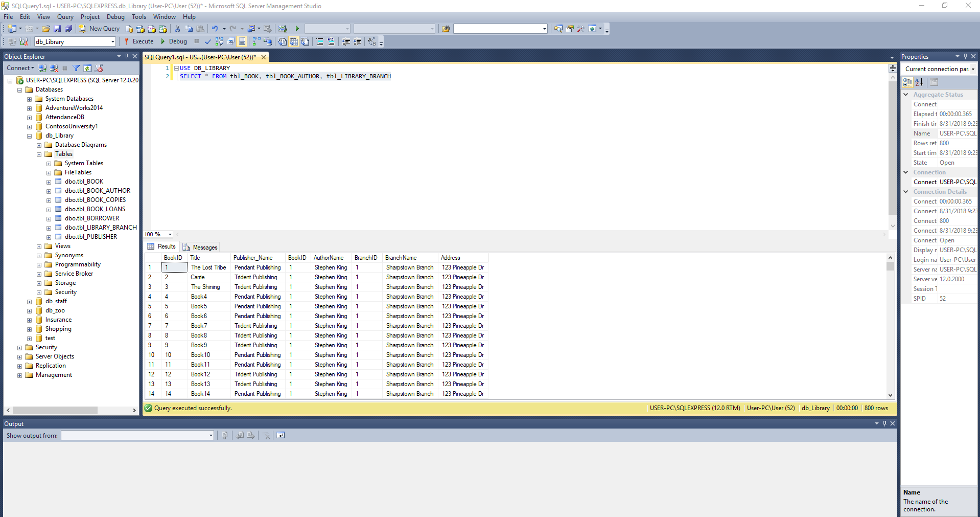Open the Query menu
The height and width of the screenshot is (517, 980).
click(65, 17)
